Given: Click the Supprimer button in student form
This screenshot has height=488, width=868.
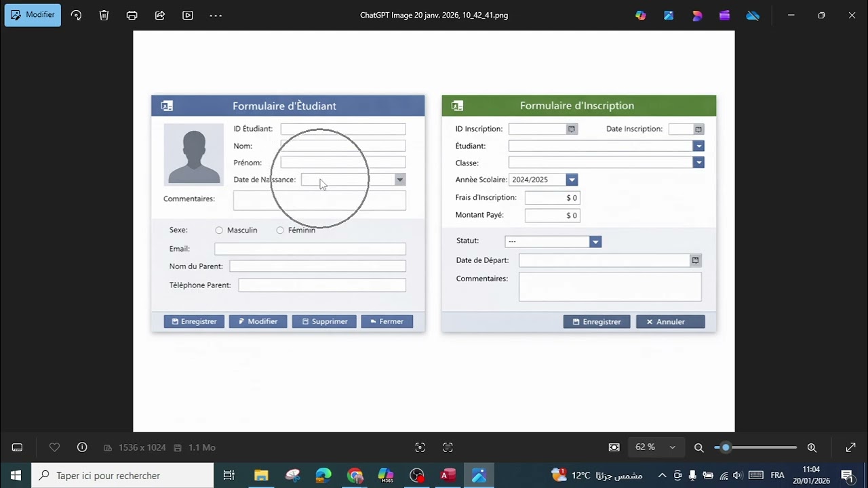Looking at the screenshot, I should point(324,321).
